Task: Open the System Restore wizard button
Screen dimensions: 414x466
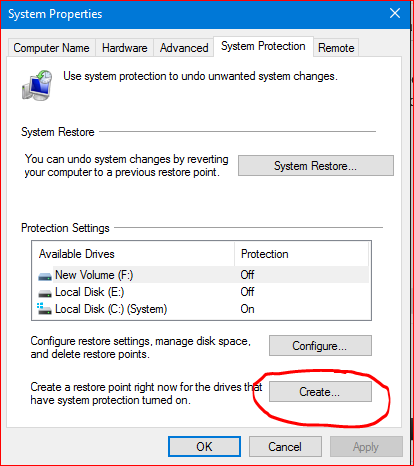Action: tap(316, 166)
